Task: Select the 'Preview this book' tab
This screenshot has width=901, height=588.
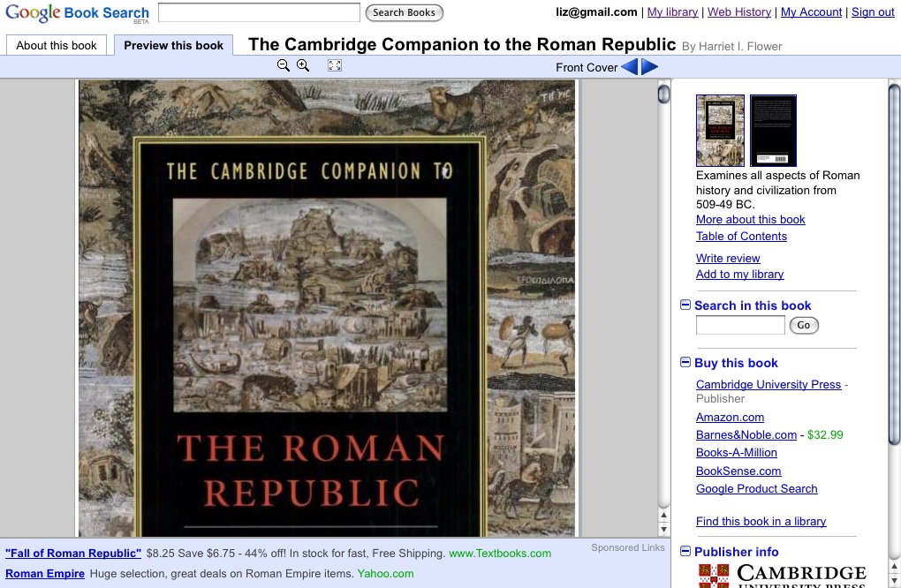Action: point(173,45)
